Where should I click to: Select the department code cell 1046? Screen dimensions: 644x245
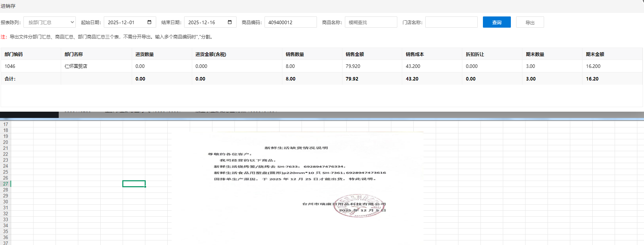(10, 66)
